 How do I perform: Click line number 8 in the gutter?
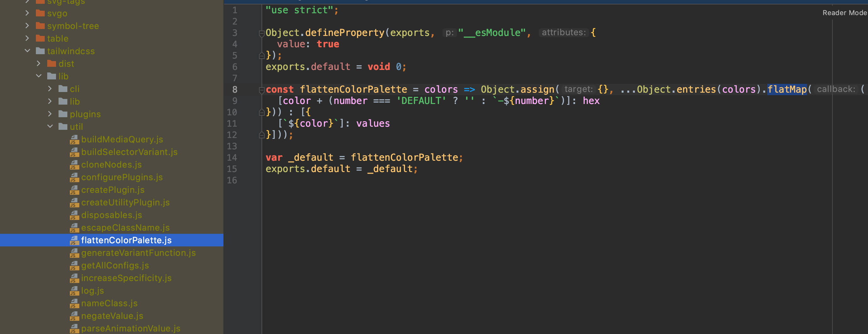235,89
